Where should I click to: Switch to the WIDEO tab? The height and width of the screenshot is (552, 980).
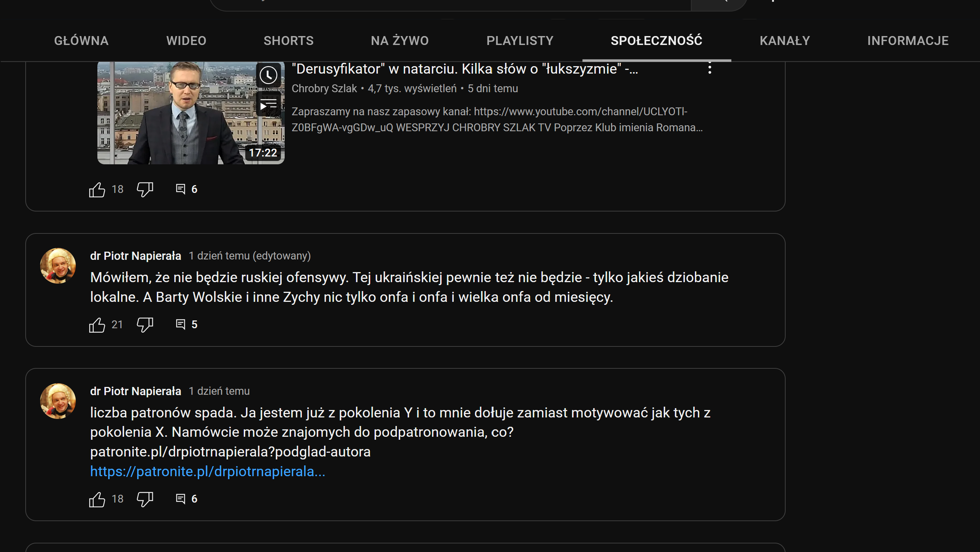pos(186,41)
